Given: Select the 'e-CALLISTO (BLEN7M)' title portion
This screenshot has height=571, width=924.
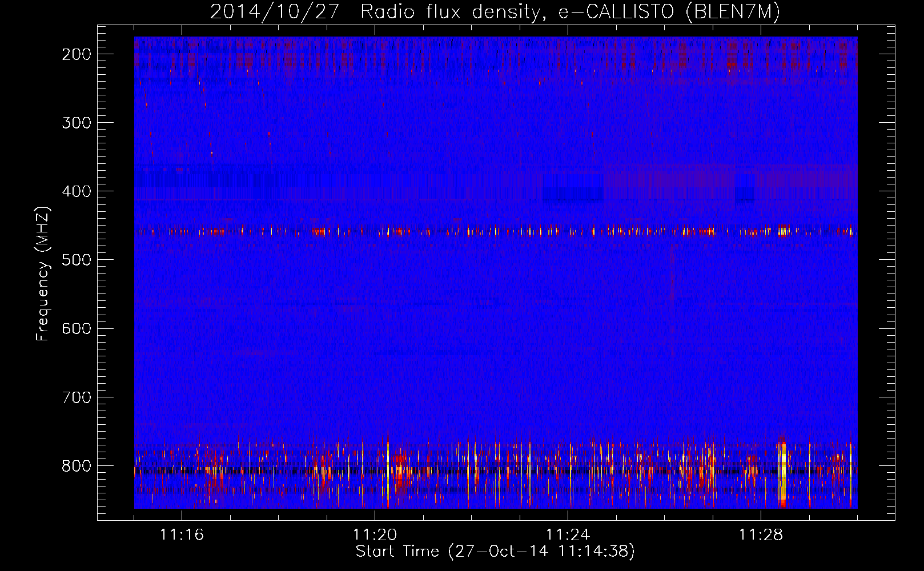Looking at the screenshot, I should 669,12.
